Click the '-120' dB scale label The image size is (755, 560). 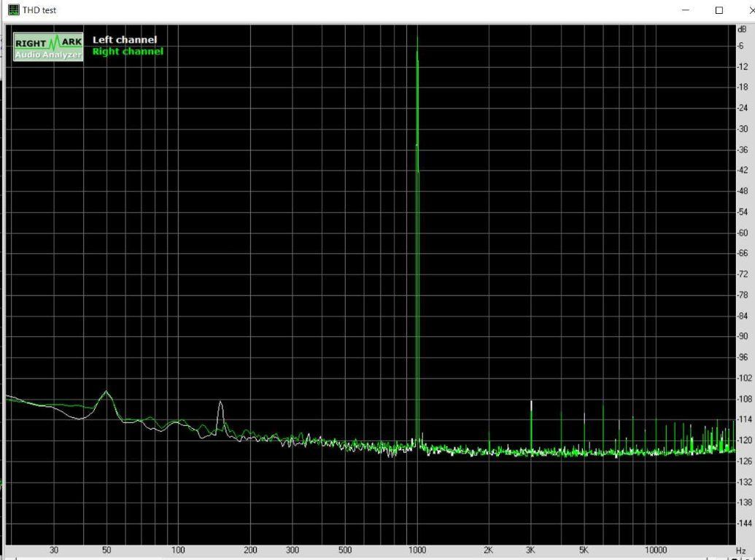pyautogui.click(x=744, y=440)
